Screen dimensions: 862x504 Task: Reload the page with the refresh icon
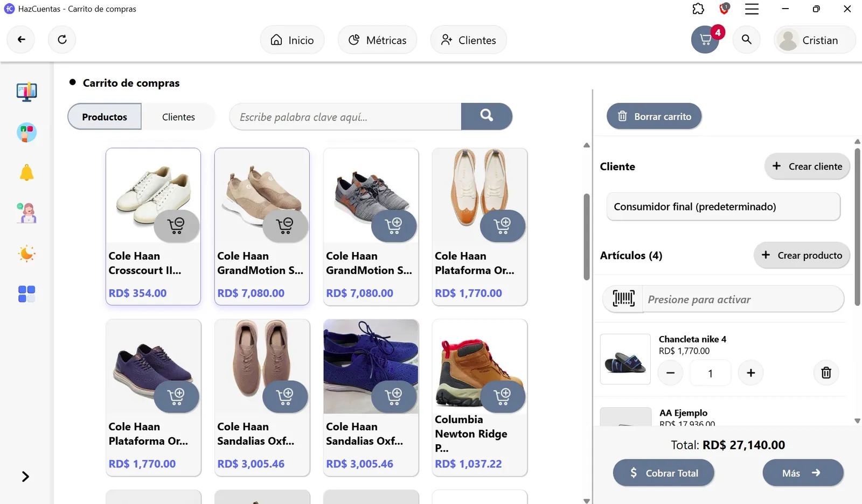(62, 39)
